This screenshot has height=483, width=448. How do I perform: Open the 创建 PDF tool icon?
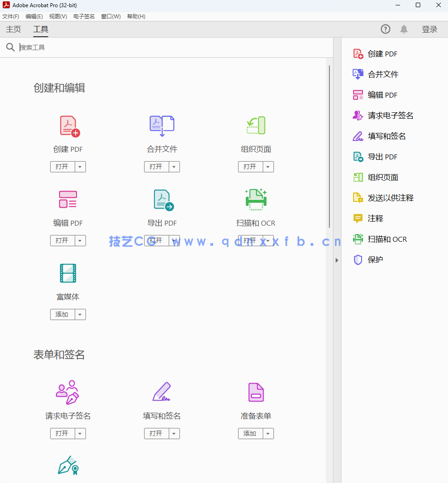[x=68, y=125]
